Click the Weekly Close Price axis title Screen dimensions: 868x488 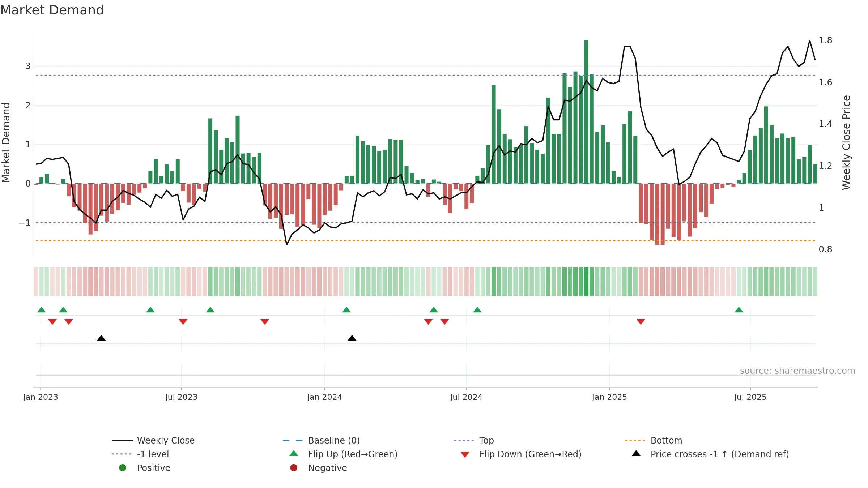tap(846, 142)
